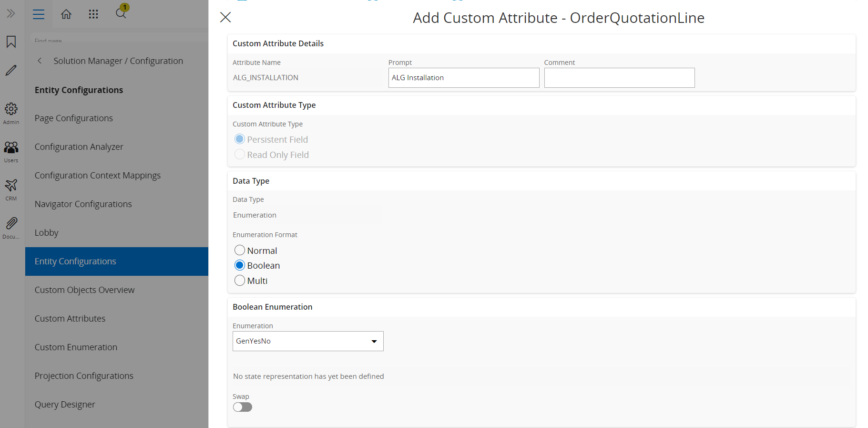Choose Normal enumeration format
Image resolution: width=868 pixels, height=428 pixels.
(x=240, y=250)
